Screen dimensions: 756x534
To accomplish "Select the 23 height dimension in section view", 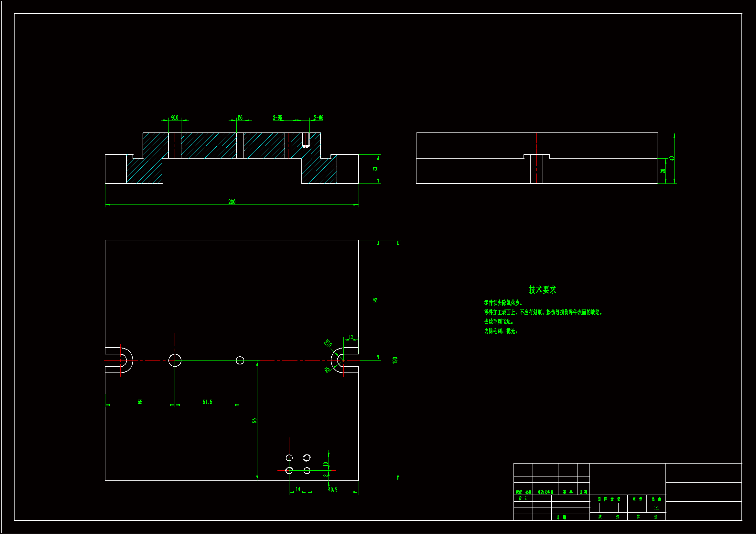I will [375, 169].
